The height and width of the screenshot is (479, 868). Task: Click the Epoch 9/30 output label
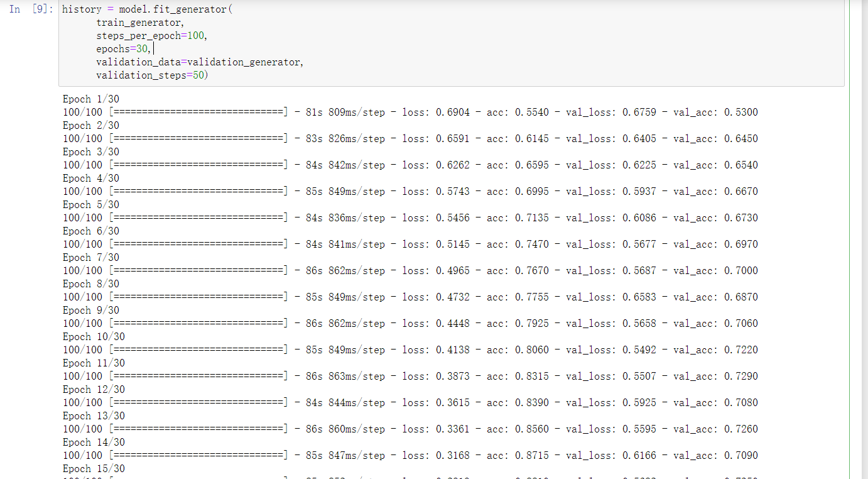coord(91,311)
